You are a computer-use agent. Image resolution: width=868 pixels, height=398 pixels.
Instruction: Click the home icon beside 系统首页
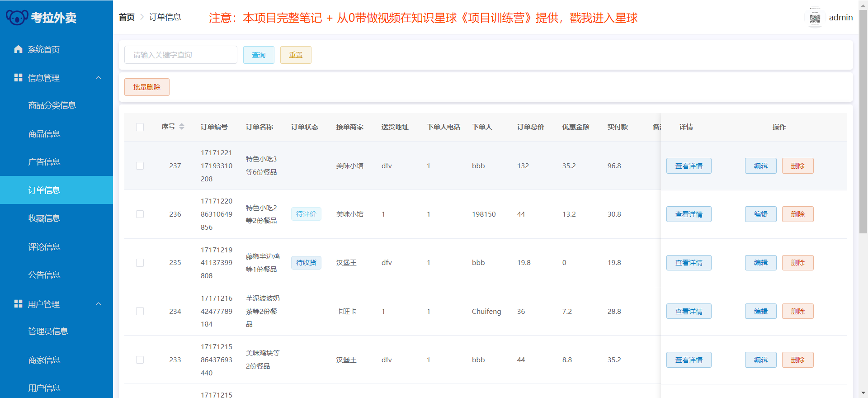pos(18,49)
